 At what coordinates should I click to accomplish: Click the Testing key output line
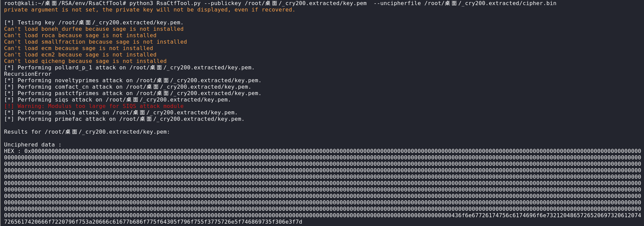[94, 23]
